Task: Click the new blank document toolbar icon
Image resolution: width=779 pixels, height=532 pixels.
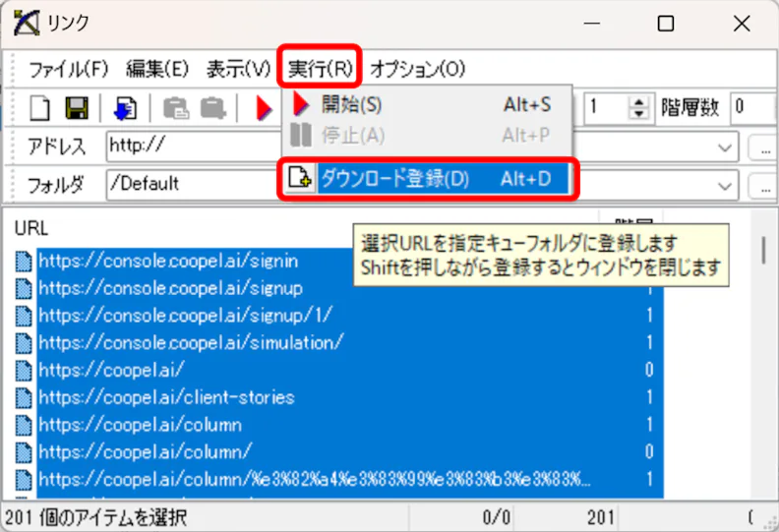Action: coord(39,108)
